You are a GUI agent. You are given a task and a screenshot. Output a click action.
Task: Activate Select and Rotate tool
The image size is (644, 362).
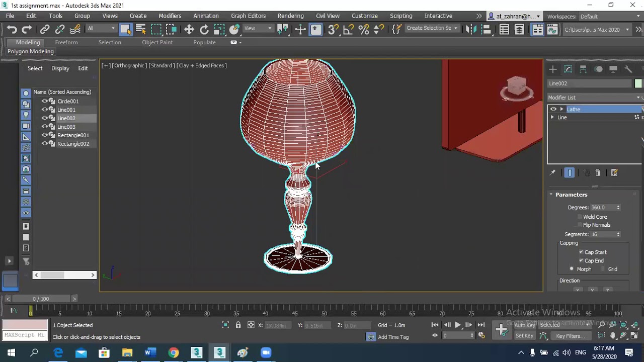(204, 30)
